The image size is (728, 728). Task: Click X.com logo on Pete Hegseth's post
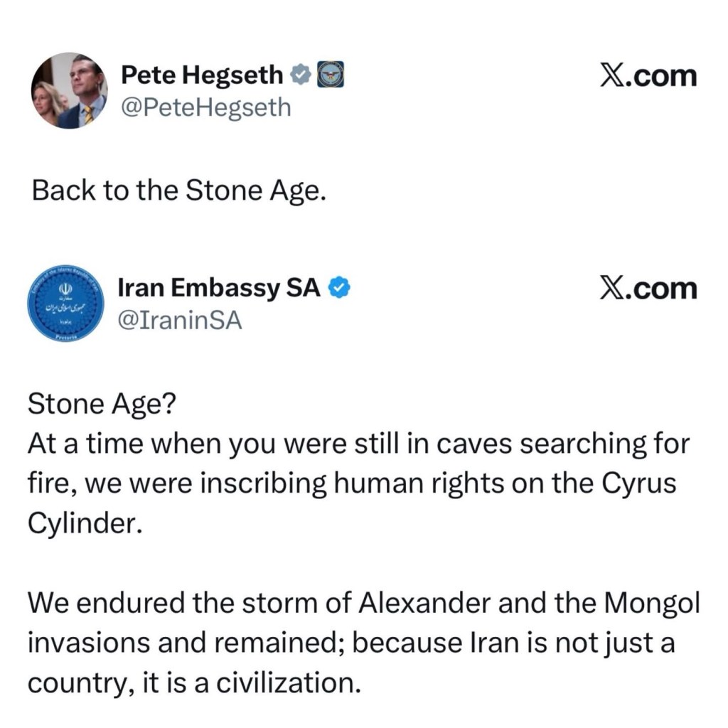[648, 75]
